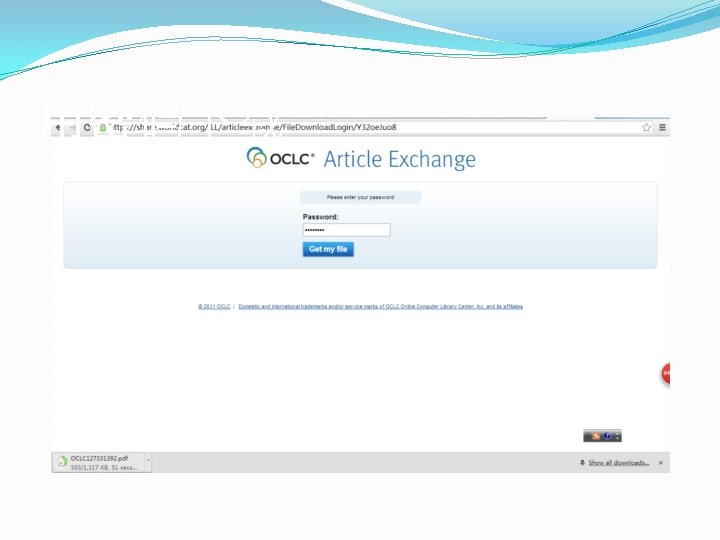This screenshot has width=720, height=540.
Task: Bookmark this page with the star icon
Action: click(647, 127)
